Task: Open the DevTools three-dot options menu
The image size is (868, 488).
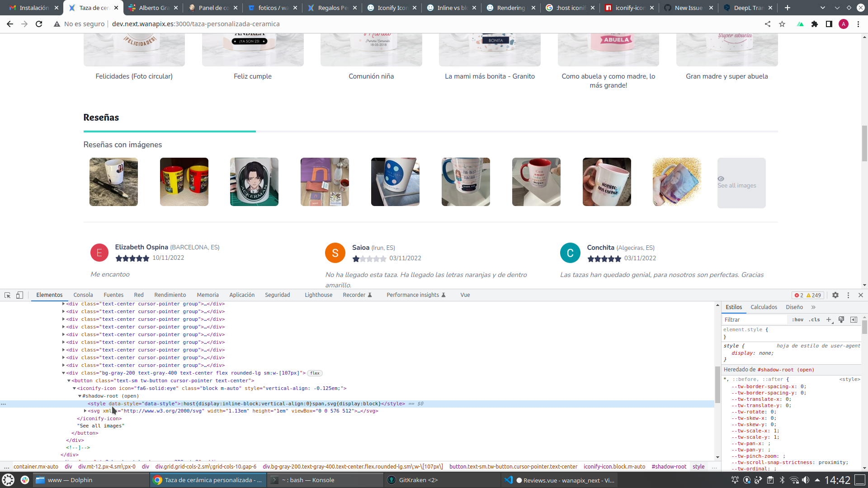Action: (848, 295)
